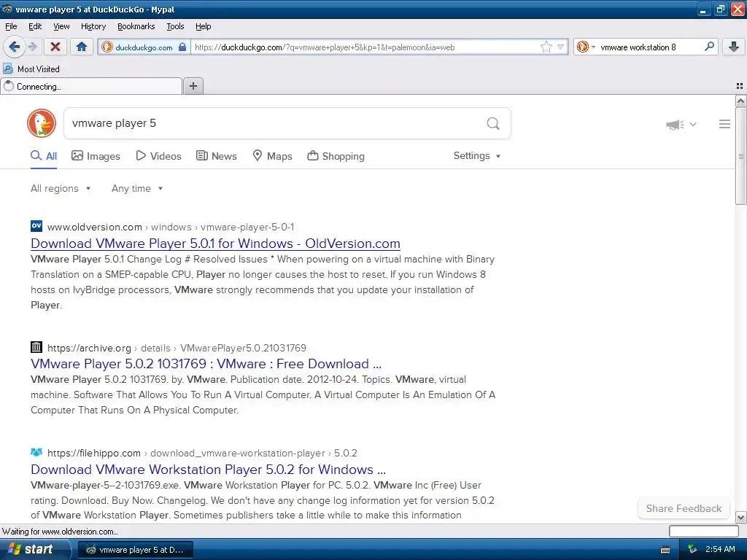Click the DuckDuckGo search magnifier button
747x560 pixels.
pos(493,124)
